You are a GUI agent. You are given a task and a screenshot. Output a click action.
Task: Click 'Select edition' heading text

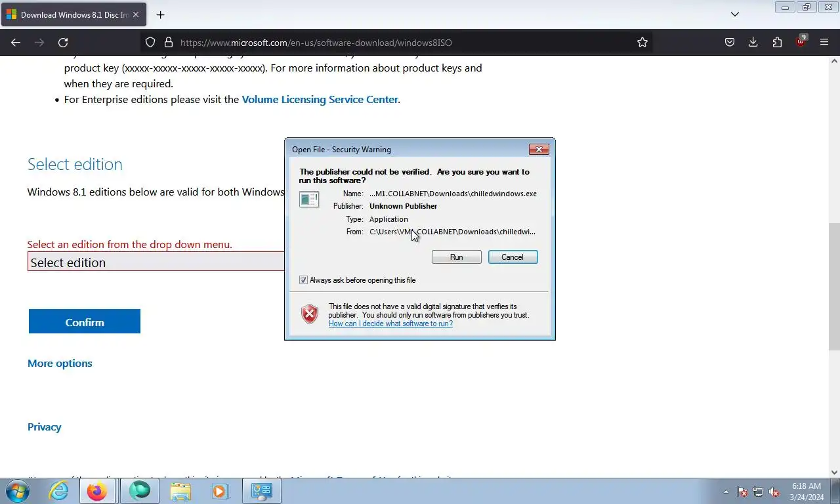point(75,164)
